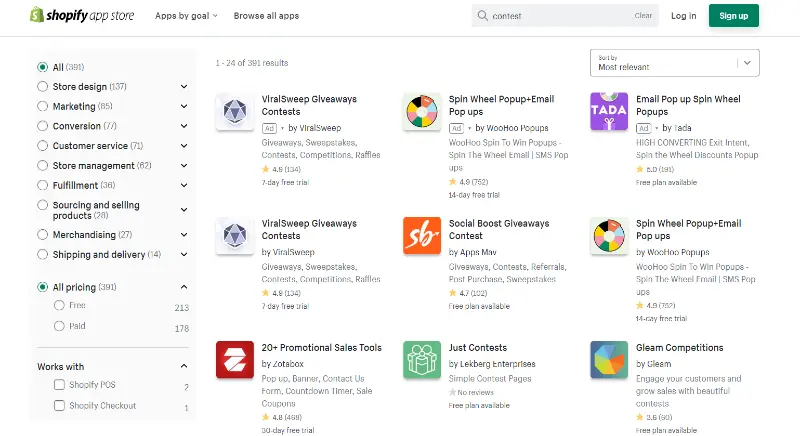Screen dimensions: 800x436
Task: Check the Shopify Checkout checkbox
Action: pyautogui.click(x=59, y=405)
